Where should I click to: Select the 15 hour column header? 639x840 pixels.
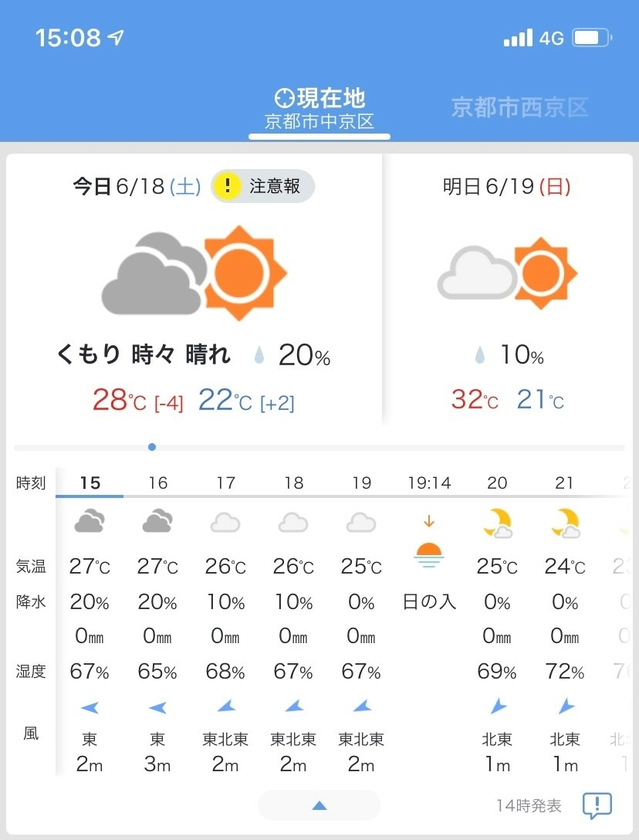pos(90,483)
